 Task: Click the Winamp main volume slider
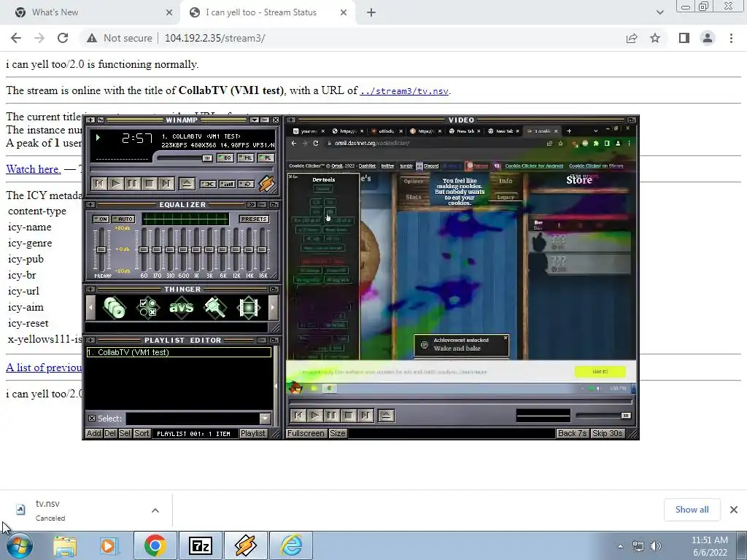(186, 158)
